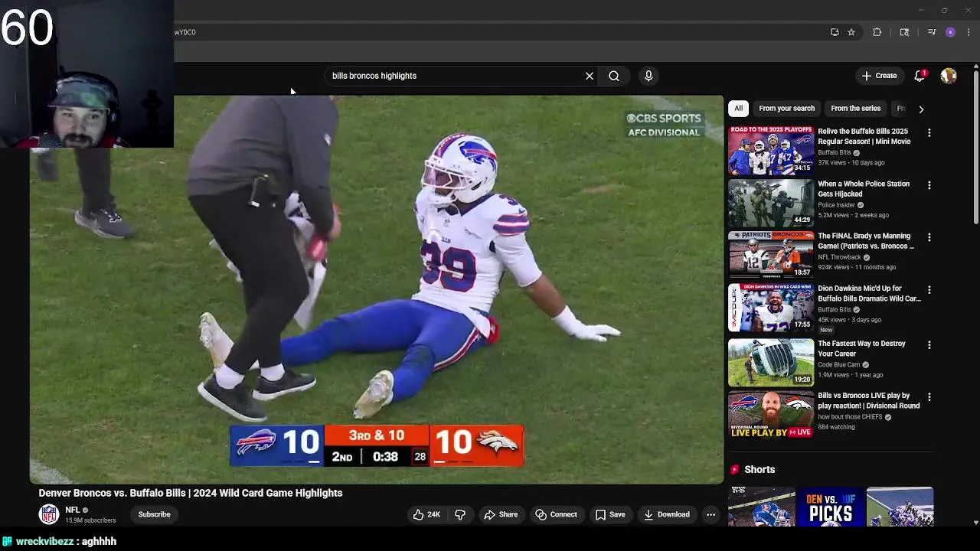Viewport: 980px width, 551px height.
Task: Click the video title Denver Broncos vs. Buffalo Bills
Action: [191, 493]
